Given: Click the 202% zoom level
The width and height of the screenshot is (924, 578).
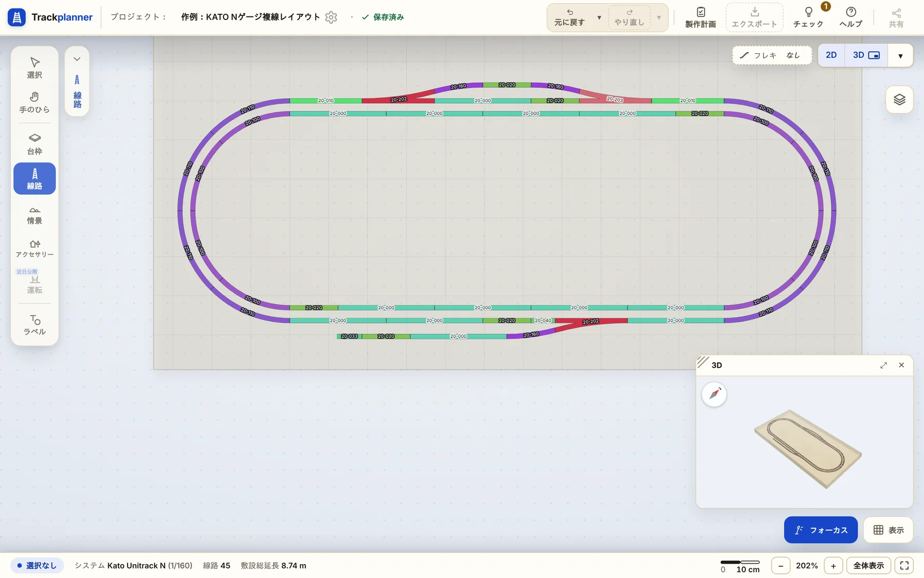Looking at the screenshot, I should coord(807,566).
